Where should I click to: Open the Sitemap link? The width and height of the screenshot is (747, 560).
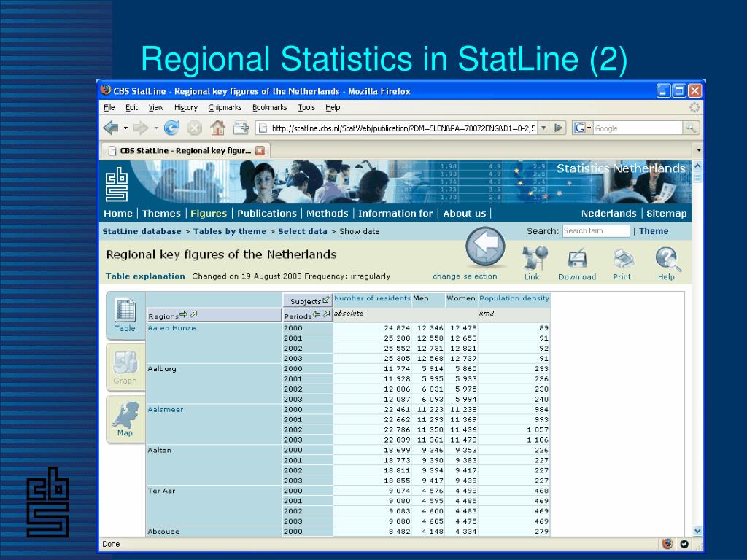667,214
